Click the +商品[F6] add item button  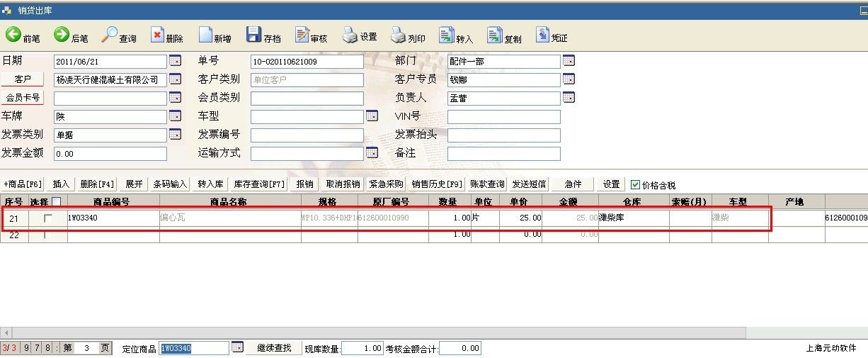tap(23, 184)
